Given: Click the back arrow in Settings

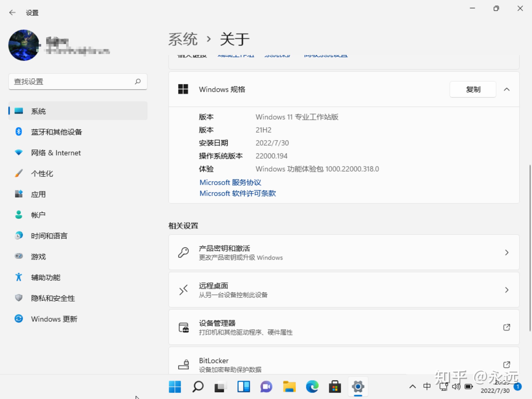Looking at the screenshot, I should tap(12, 12).
